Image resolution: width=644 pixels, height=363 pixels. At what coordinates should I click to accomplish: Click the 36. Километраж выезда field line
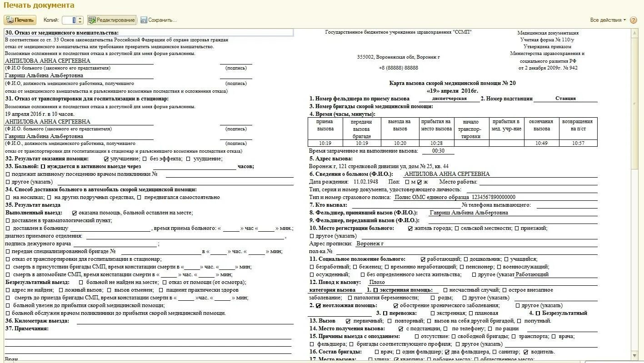185,321
